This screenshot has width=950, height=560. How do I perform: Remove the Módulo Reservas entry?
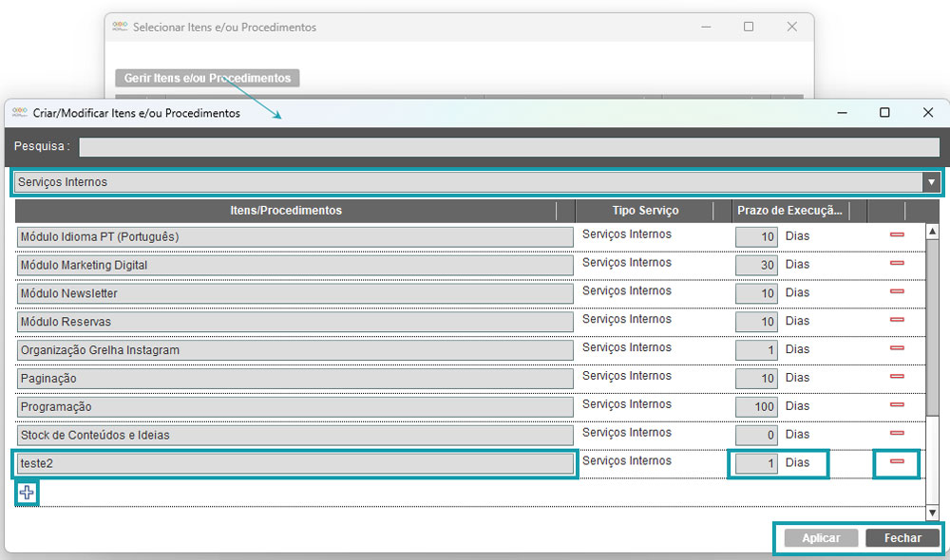pyautogui.click(x=897, y=320)
